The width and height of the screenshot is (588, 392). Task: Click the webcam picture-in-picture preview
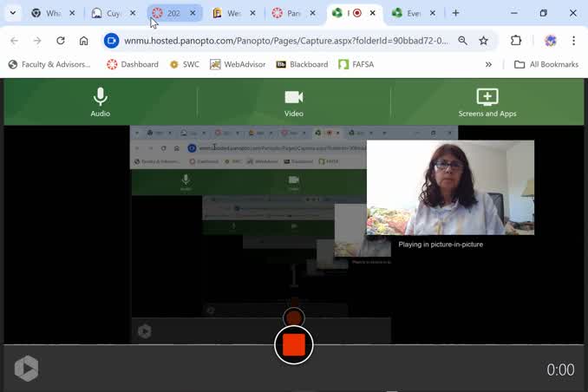[x=450, y=187]
